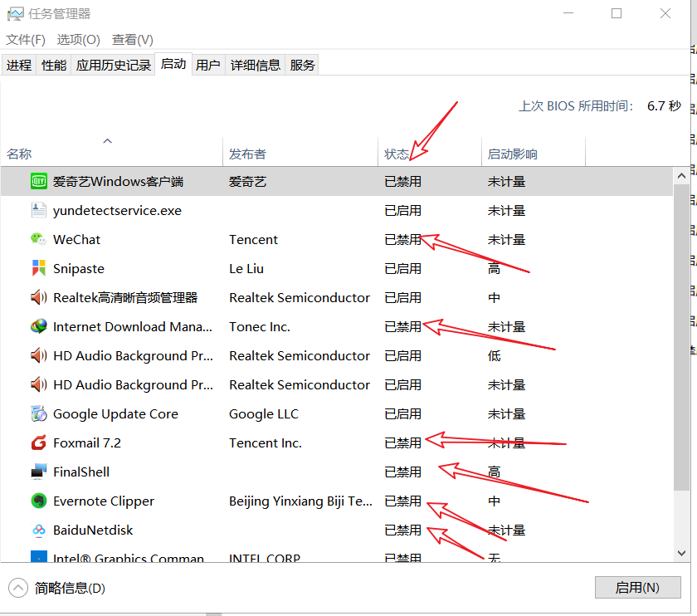Sort by the 启动影响 column header
Screen dimensions: 697x616
click(534, 154)
